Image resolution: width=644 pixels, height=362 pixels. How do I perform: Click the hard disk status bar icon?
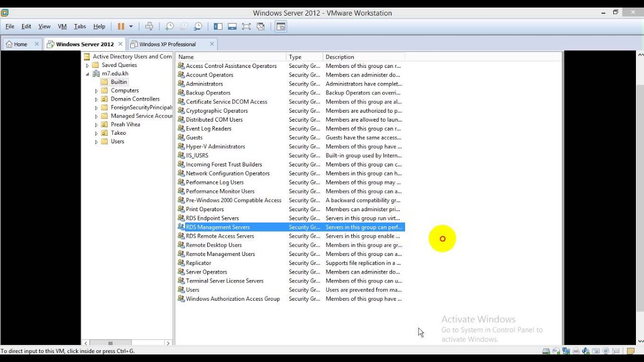point(546,351)
